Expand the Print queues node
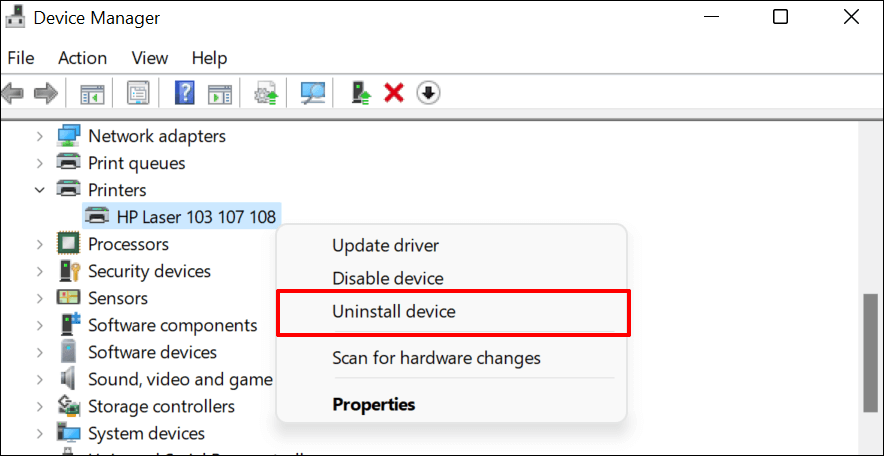Image resolution: width=884 pixels, height=456 pixels. [40, 162]
